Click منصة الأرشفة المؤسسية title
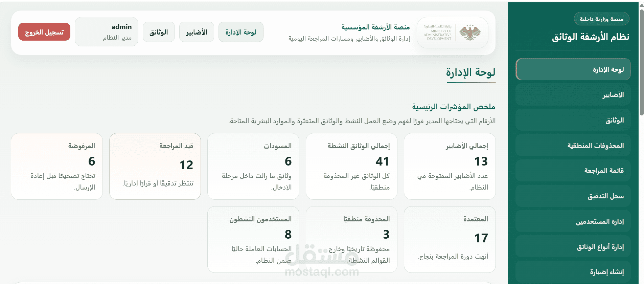Image resolution: width=644 pixels, height=284 pixels. tap(375, 27)
